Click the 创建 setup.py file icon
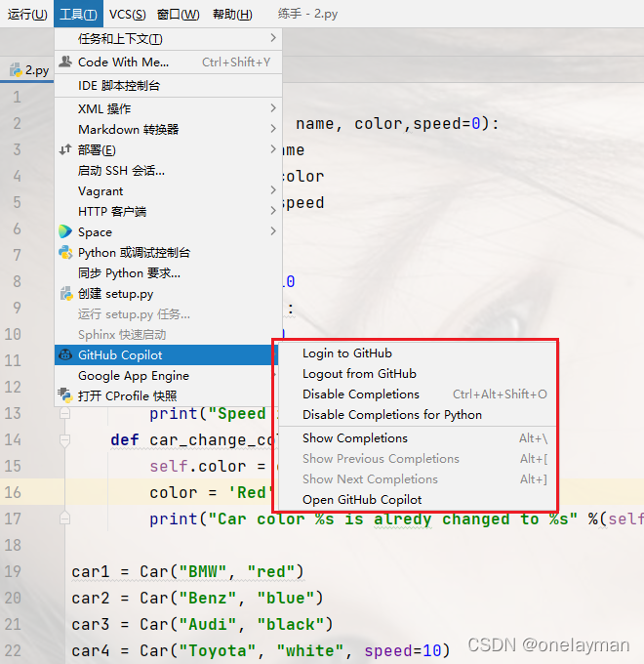This screenshot has width=644, height=664. [65, 293]
